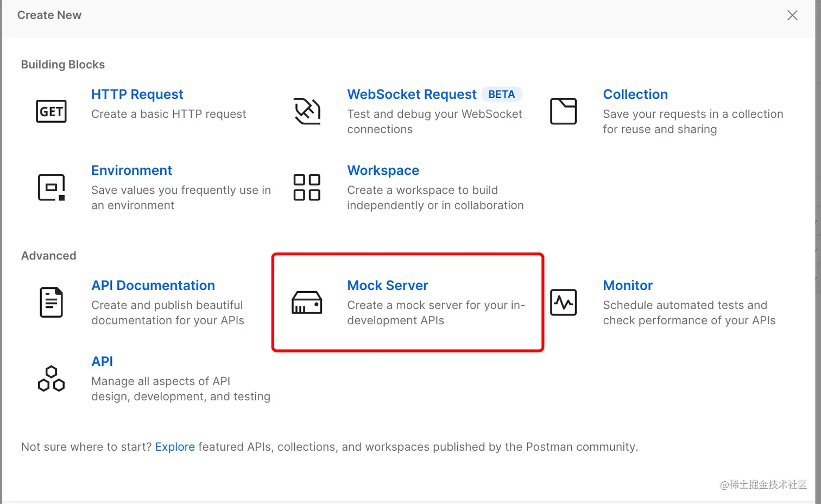Click 'Create a mock server' description text
The width and height of the screenshot is (821, 504).
[436, 313]
